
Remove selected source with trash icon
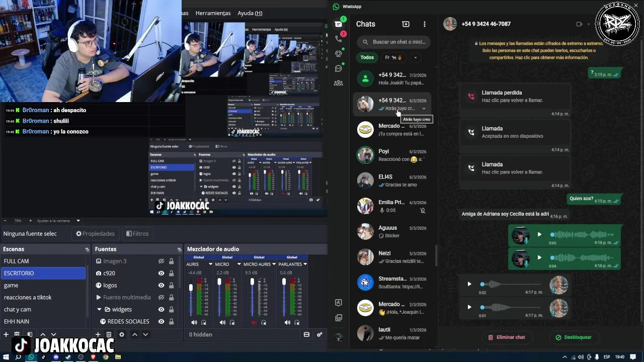tap(109, 334)
